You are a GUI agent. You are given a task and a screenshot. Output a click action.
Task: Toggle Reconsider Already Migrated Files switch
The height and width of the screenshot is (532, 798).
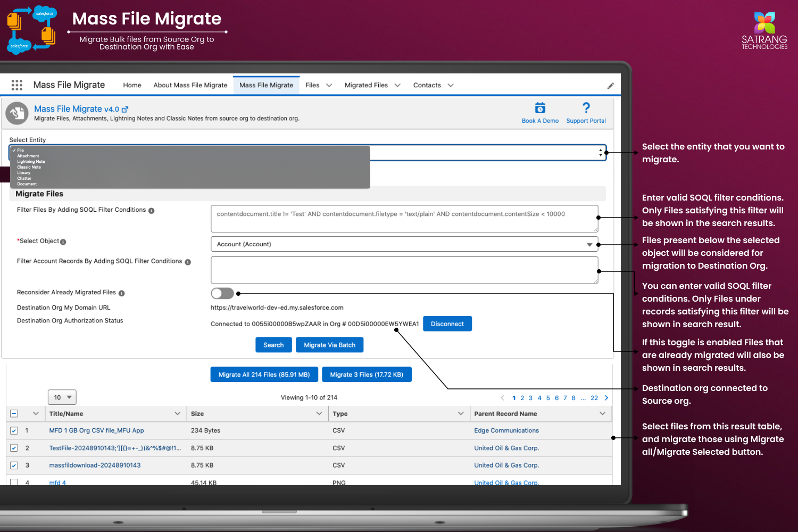pos(222,293)
